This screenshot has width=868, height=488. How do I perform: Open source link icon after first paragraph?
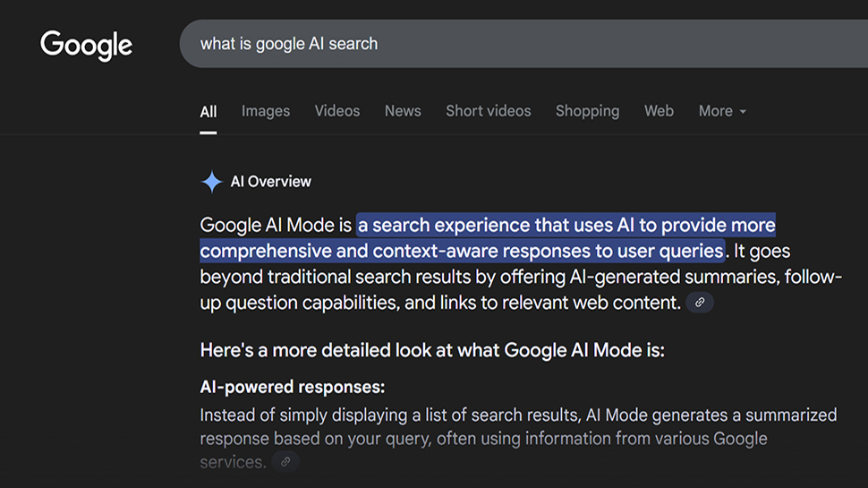click(700, 303)
